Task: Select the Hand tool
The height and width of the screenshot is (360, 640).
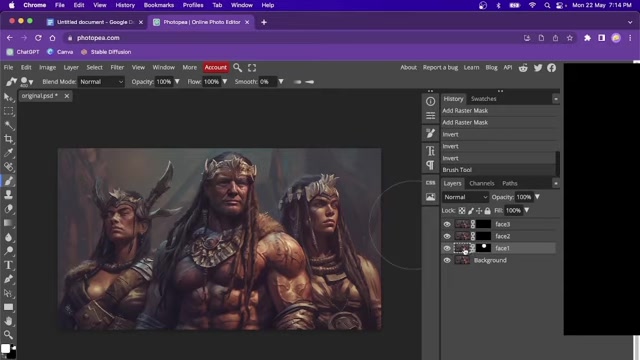Action: pos(8,321)
